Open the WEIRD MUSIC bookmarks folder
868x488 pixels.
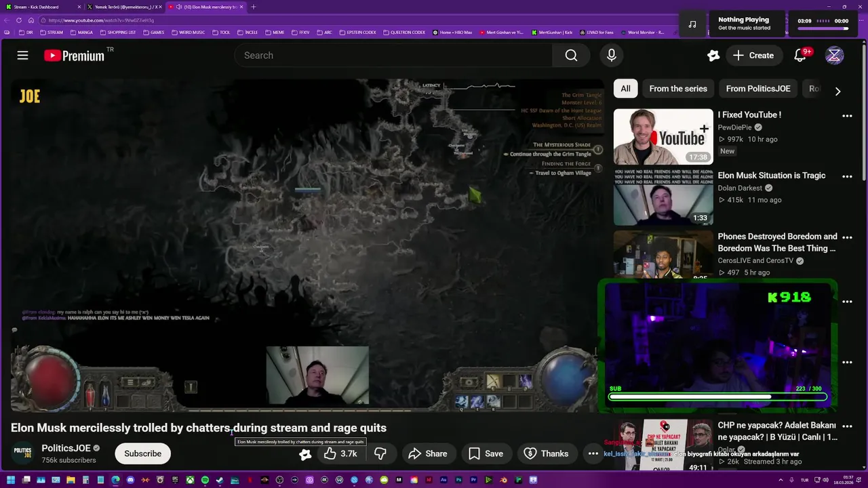188,33
